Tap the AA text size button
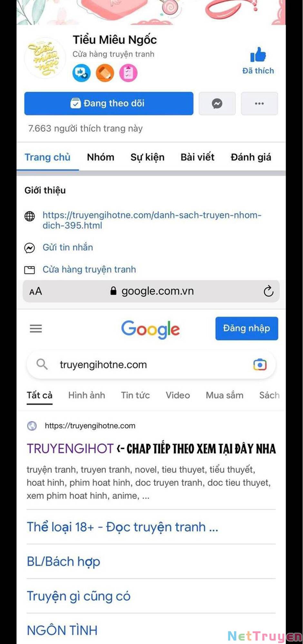Image resolution: width=303 pixels, height=644 pixels. 35,291
